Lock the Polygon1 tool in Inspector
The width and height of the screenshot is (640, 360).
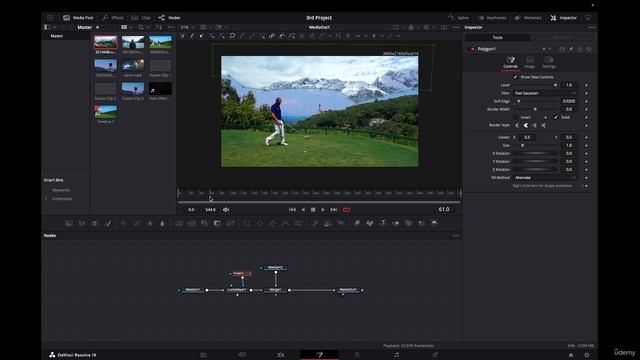580,49
